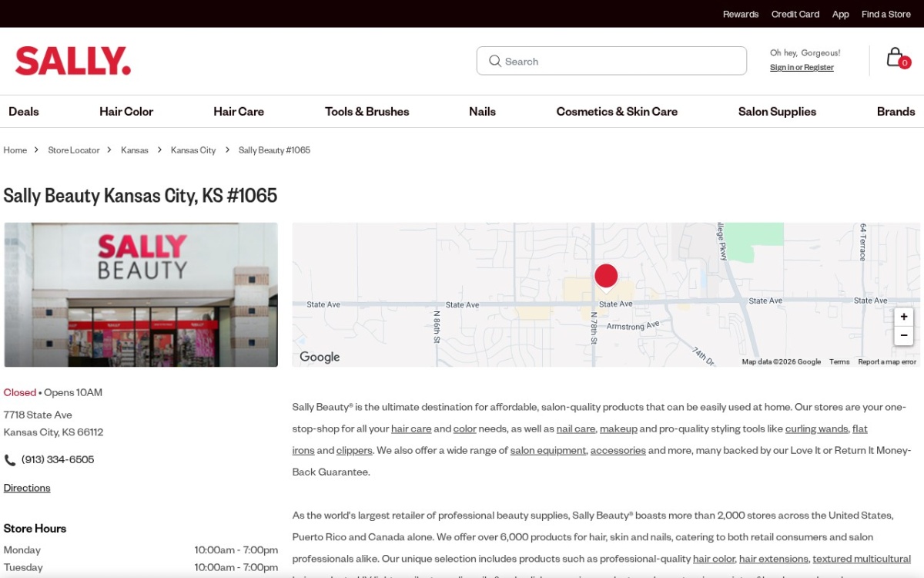
Task: Open the Tools & Brushes menu
Action: pyautogui.click(x=367, y=111)
